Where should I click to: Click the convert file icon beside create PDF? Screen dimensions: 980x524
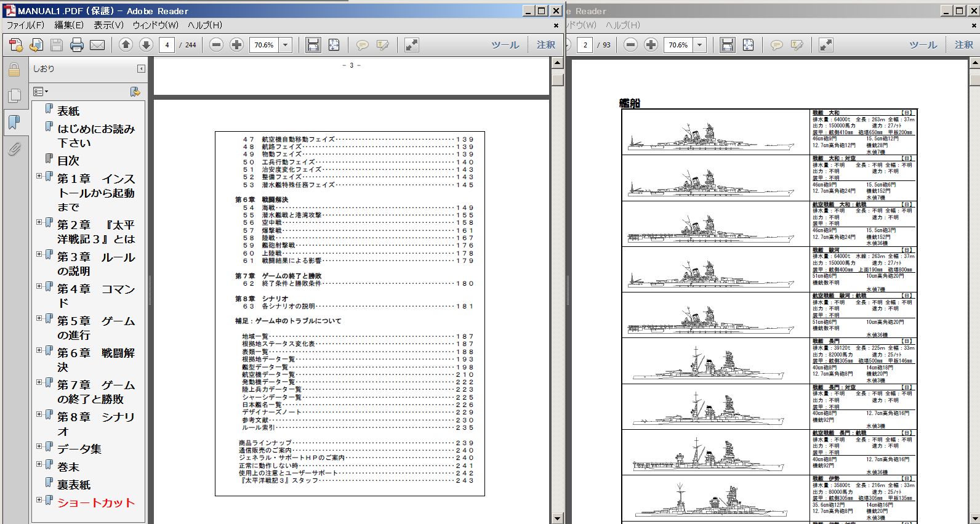pyautogui.click(x=36, y=45)
